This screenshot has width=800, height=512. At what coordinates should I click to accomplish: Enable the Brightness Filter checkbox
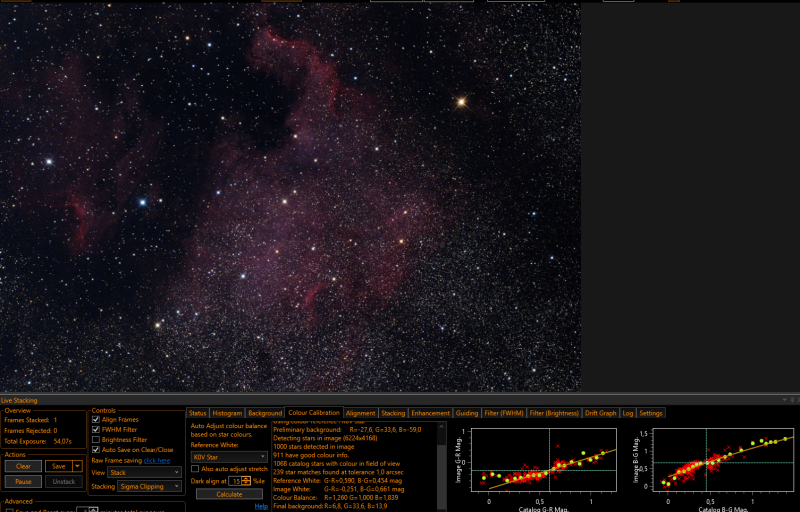tap(95, 440)
